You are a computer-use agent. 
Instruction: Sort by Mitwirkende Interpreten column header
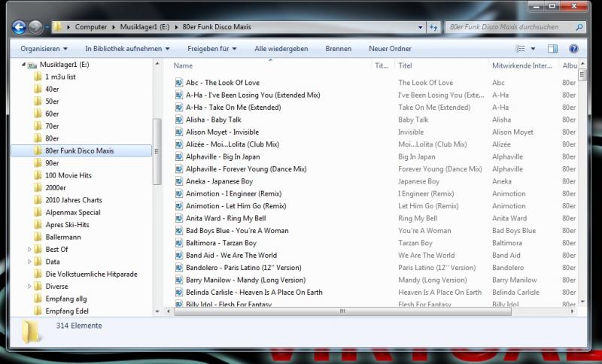[x=523, y=65]
